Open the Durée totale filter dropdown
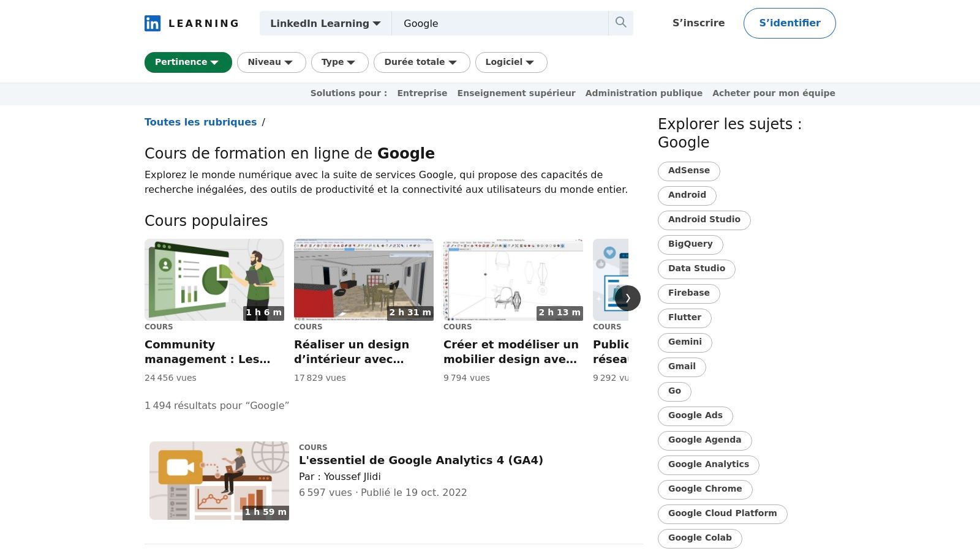Viewport: 980px width, 551px height. click(421, 62)
